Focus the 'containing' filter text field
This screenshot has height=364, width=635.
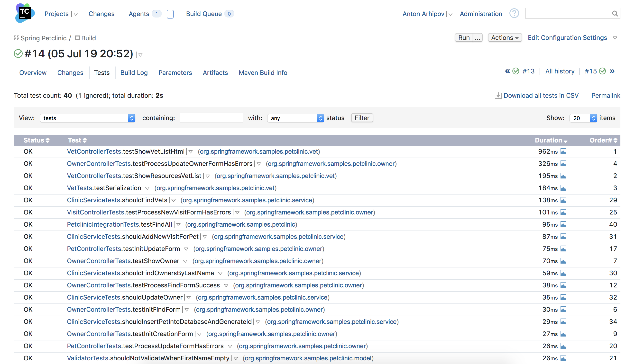pos(212,118)
